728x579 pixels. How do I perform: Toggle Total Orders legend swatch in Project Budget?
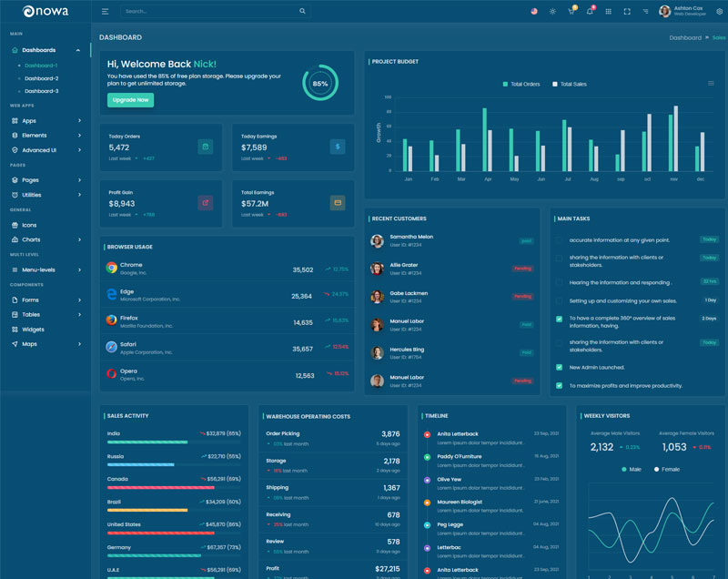506,84
